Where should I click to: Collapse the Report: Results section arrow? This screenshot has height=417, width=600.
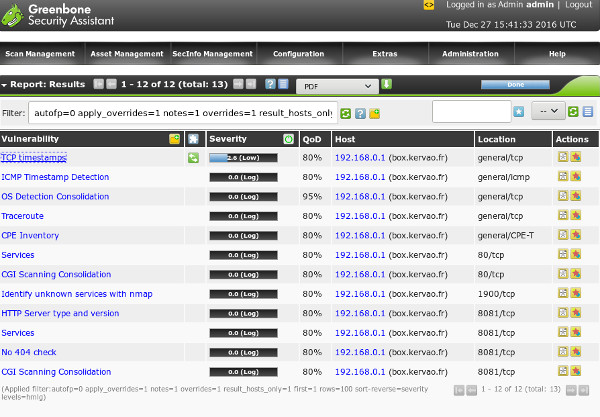click(5, 86)
